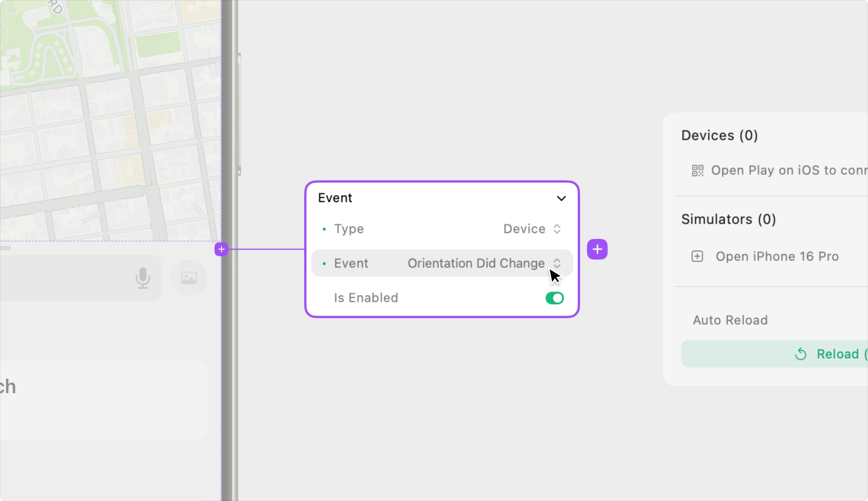Open the Orientation Did Change event dropdown
Viewport: 868px width, 501px height.
[x=484, y=263]
